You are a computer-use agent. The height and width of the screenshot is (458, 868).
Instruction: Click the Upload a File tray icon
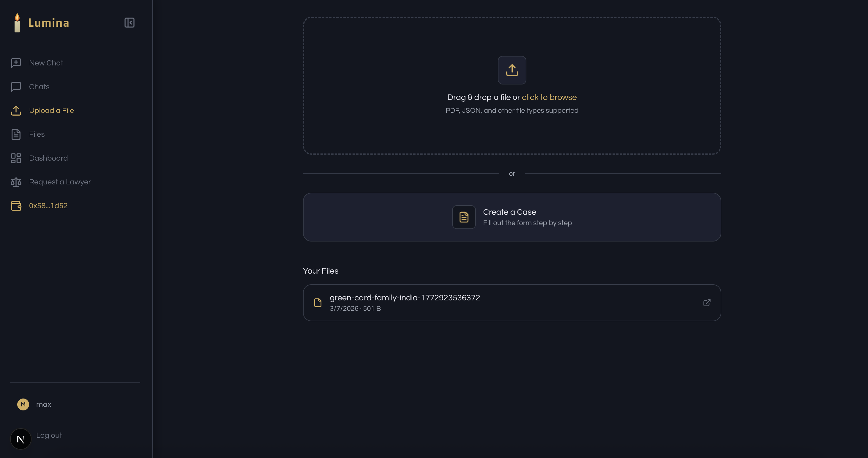click(16, 111)
